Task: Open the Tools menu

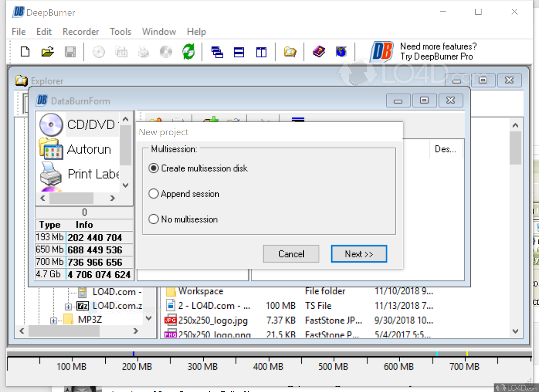Action: (120, 31)
